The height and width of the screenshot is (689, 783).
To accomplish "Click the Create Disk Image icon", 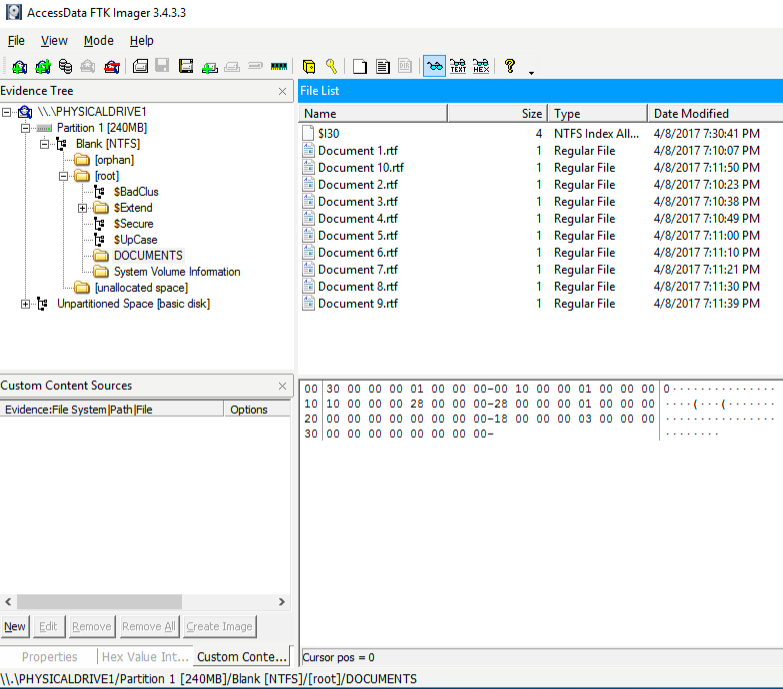I will [140, 67].
